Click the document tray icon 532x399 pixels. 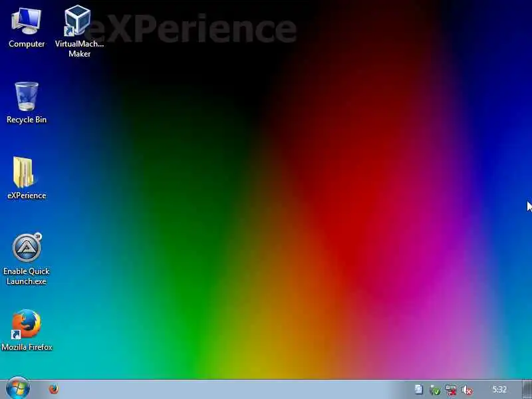pyautogui.click(x=419, y=390)
